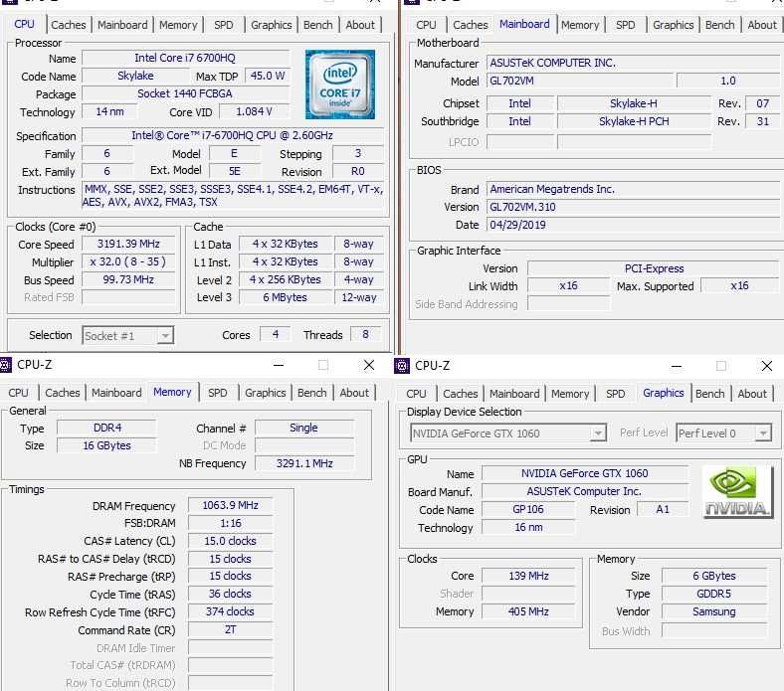Screen dimensions: 784x691
Task: Click Level 2 cache value '4 x 256 KBytes'
Action: click(285, 279)
